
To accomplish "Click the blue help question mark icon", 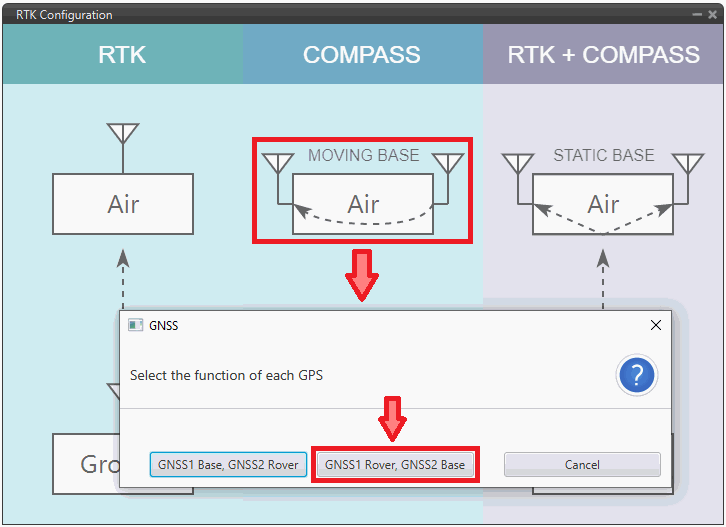I will (x=636, y=376).
